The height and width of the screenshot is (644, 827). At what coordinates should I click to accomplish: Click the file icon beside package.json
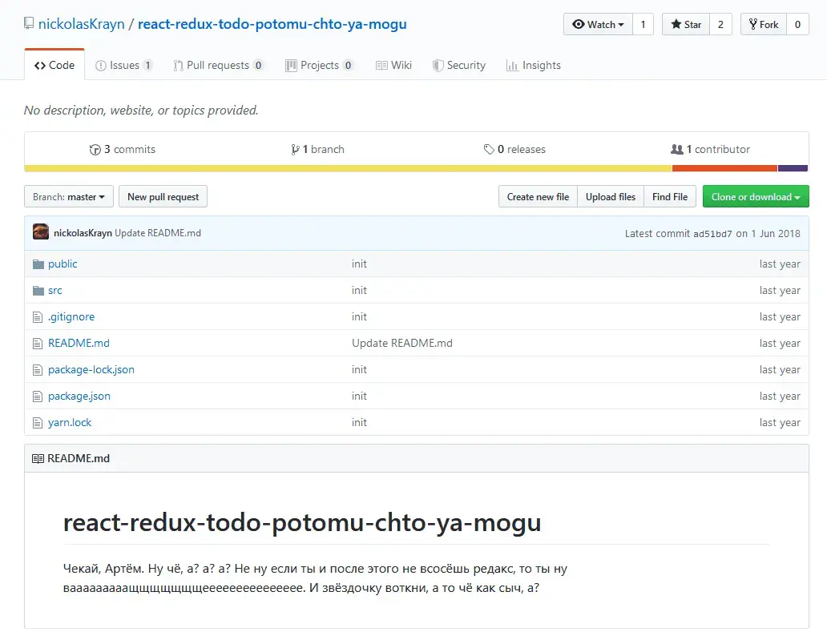[38, 396]
